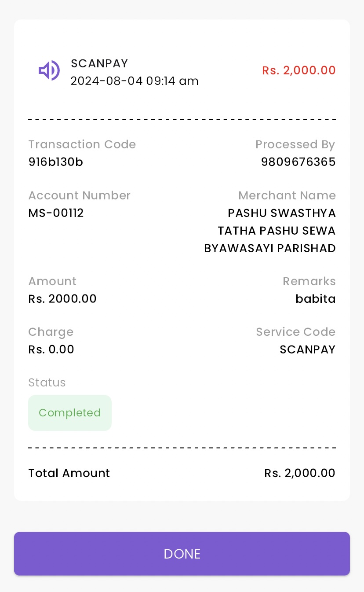Screen dimensions: 364x592
Task: Tap the babita remarks value
Action: click(x=316, y=299)
